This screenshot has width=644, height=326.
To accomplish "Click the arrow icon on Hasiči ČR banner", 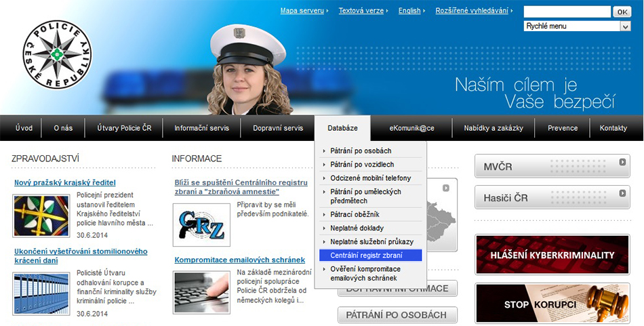I will pyautogui.click(x=622, y=192).
